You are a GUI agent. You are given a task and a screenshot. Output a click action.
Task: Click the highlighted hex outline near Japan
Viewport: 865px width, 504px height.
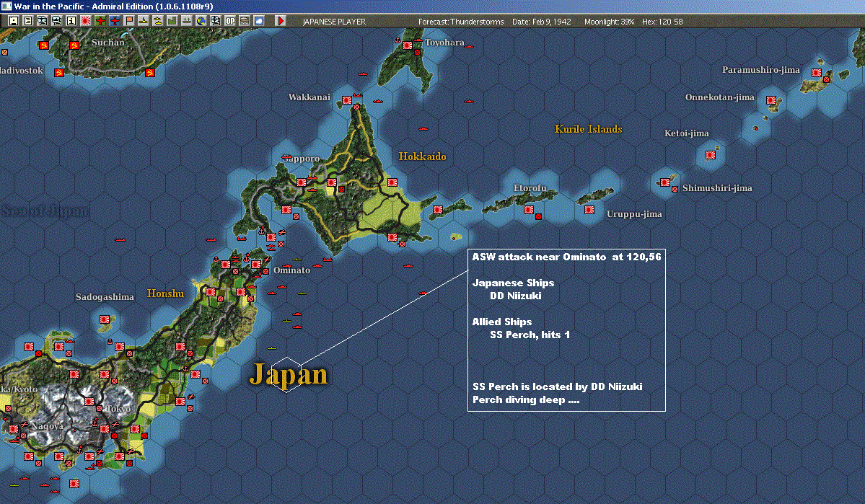286,375
